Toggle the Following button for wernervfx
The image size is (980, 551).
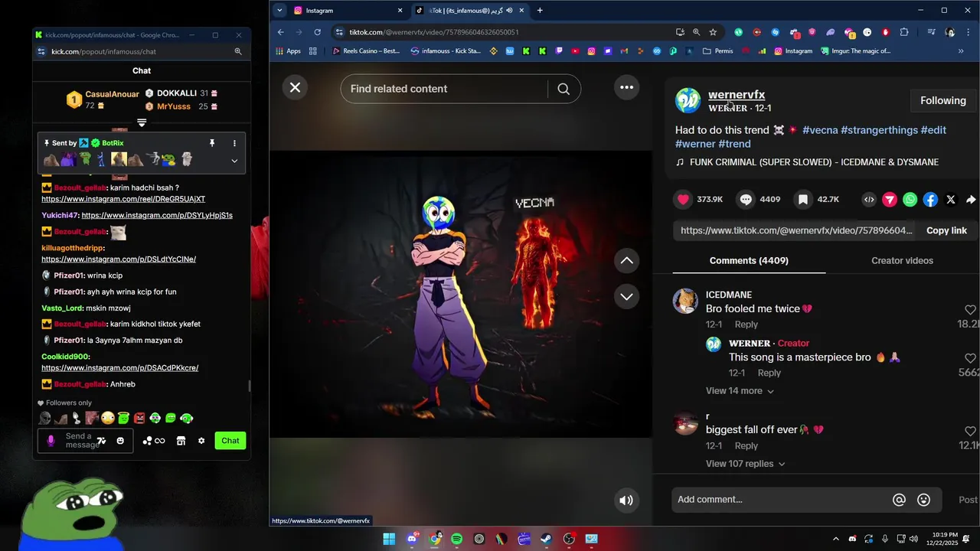(x=943, y=100)
